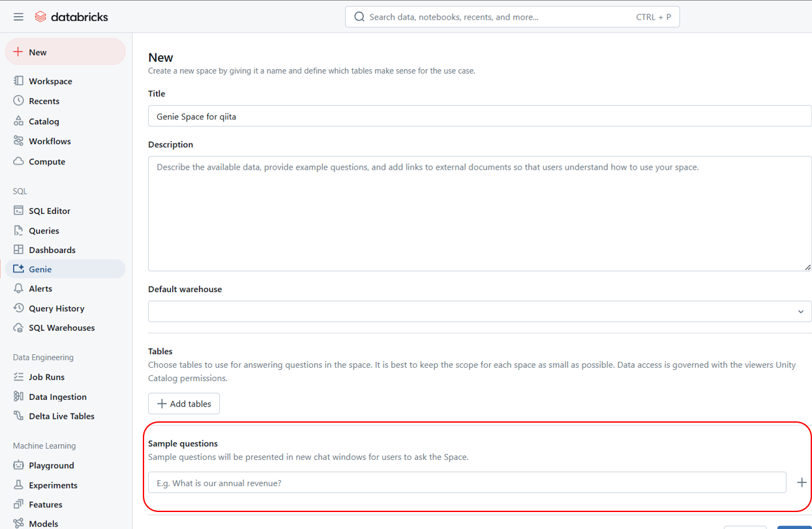
Task: Click the New button
Action: [x=65, y=52]
